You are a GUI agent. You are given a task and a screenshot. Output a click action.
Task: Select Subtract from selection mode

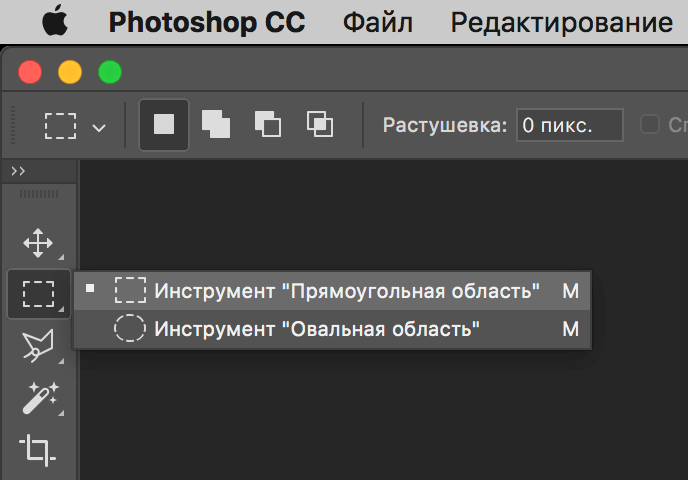click(x=268, y=124)
